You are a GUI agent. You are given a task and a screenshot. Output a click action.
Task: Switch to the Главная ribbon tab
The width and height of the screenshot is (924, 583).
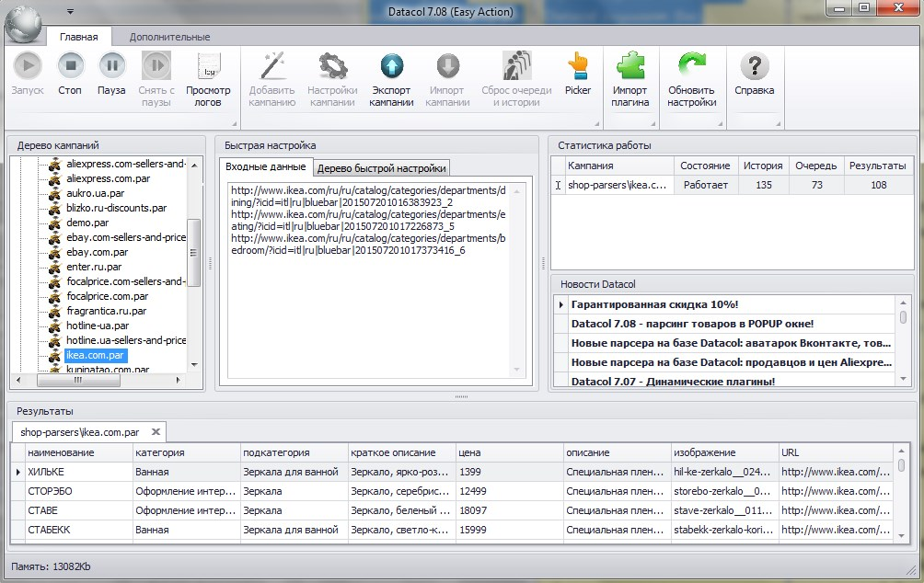pos(78,37)
